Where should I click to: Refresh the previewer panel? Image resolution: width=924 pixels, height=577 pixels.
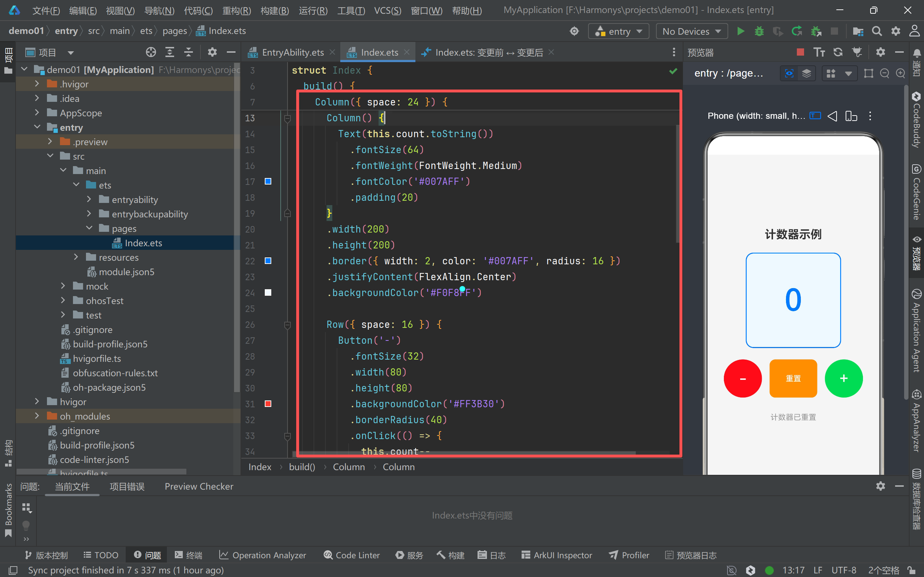point(838,52)
